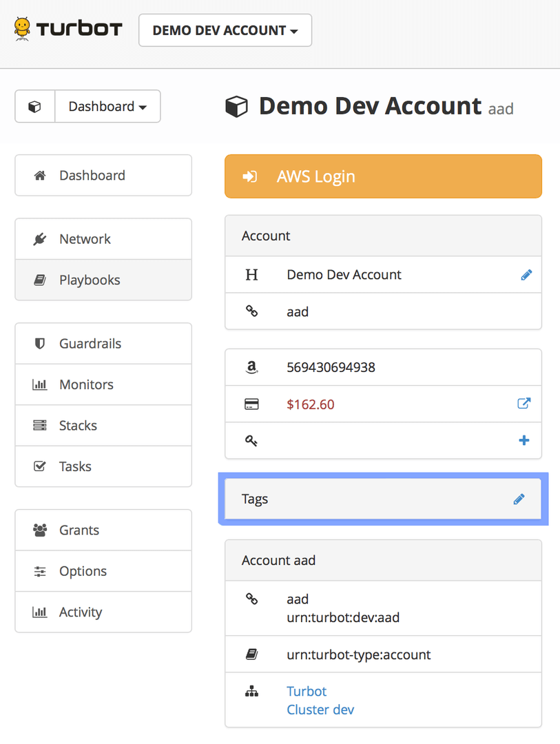Select Guardrails in the sidebar
Image resolution: width=560 pixels, height=744 pixels.
(x=103, y=344)
